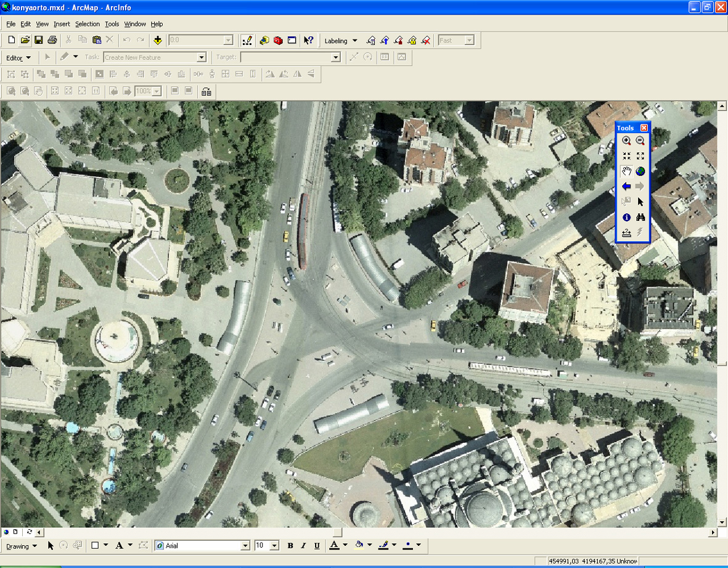Click the Line Color pen swatch
The height and width of the screenshot is (568, 728).
[383, 545]
